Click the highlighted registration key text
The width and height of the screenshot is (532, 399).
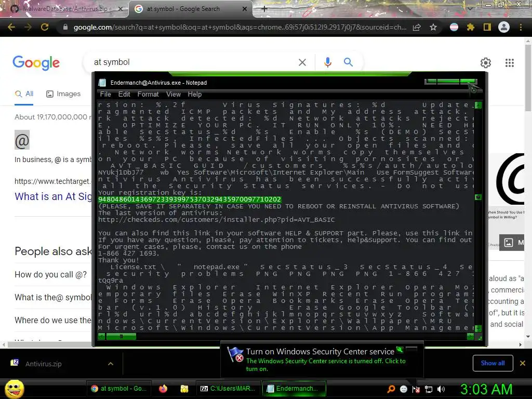(x=190, y=199)
